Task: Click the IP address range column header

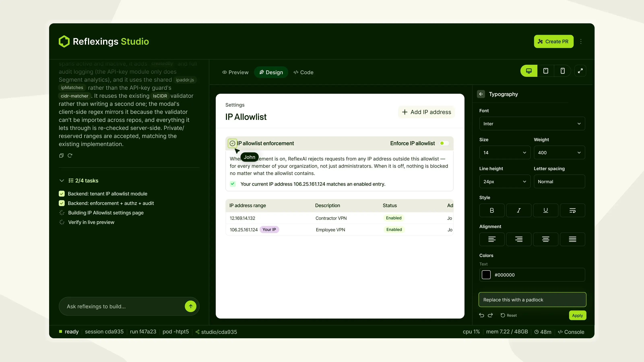Action: (248, 206)
